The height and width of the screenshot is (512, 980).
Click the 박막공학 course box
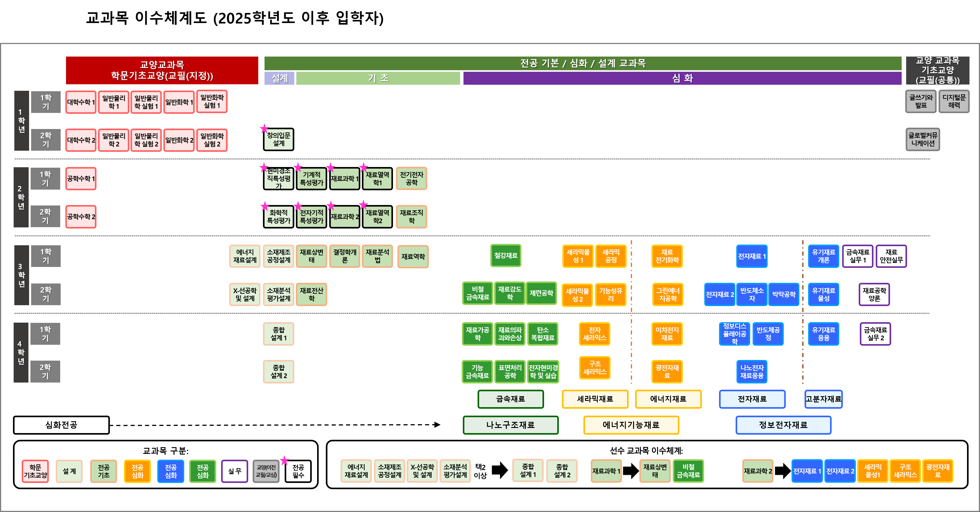point(784,295)
